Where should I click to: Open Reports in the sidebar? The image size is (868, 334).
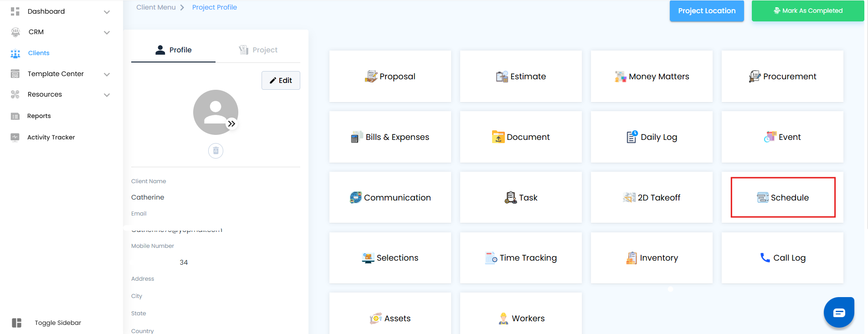coord(39,116)
